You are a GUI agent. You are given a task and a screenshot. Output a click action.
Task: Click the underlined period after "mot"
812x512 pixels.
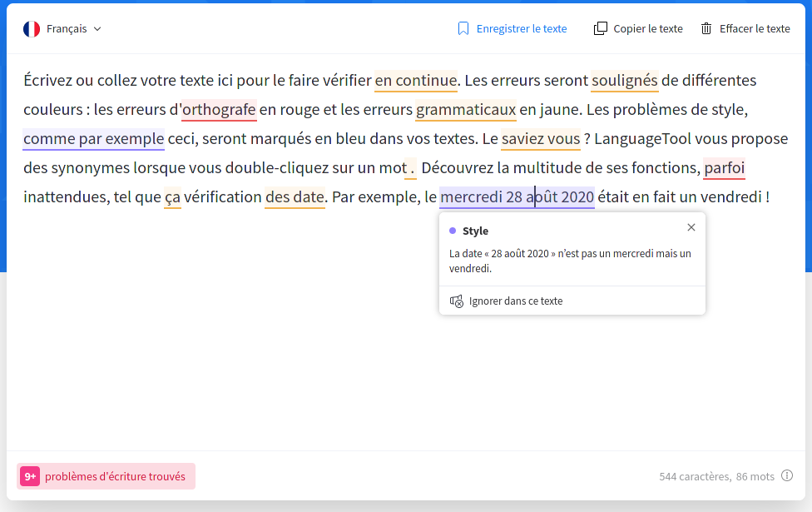click(x=411, y=168)
